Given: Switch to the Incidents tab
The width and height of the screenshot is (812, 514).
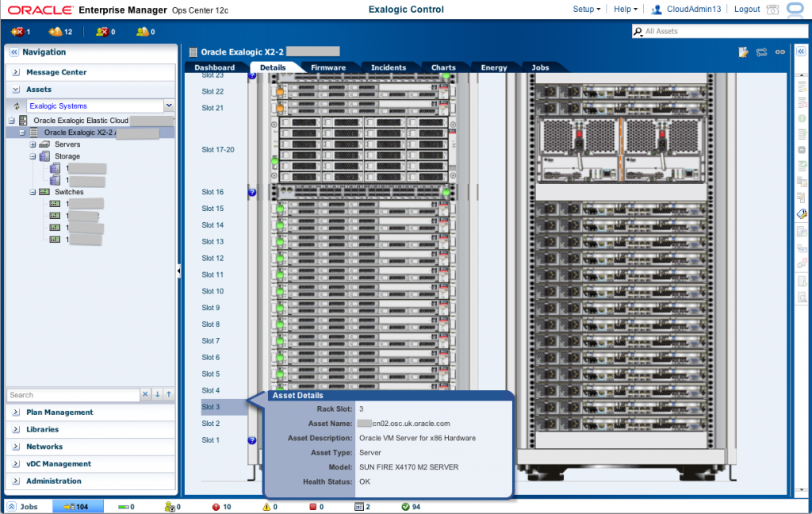Looking at the screenshot, I should [389, 67].
